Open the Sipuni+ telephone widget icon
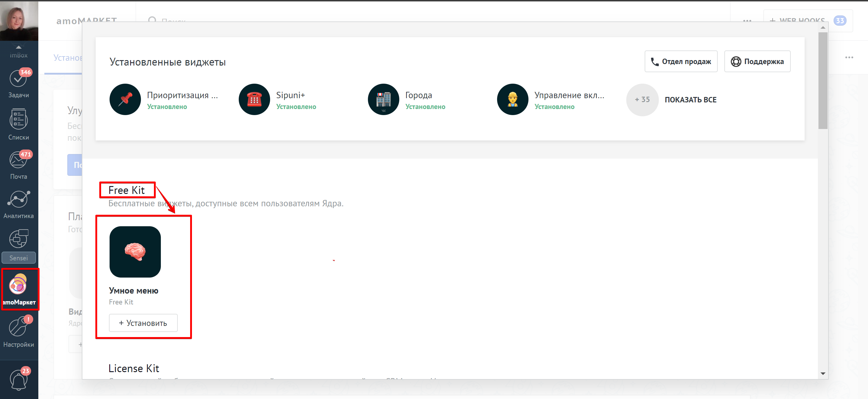The width and height of the screenshot is (868, 399). point(254,99)
